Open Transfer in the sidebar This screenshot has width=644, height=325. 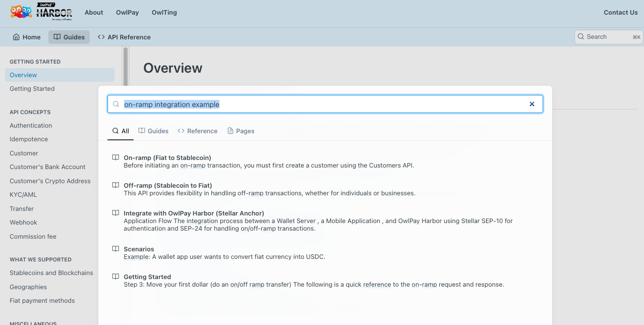coord(22,208)
